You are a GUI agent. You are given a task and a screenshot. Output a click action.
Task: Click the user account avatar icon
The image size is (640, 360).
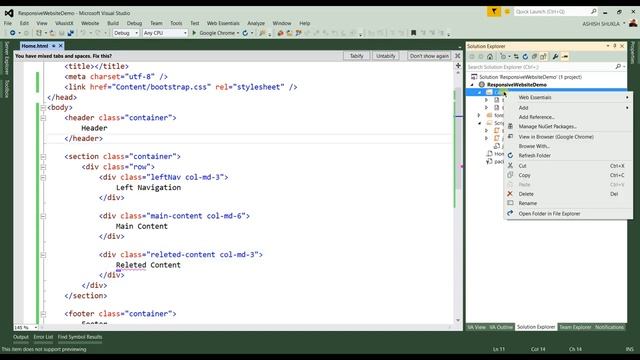point(633,23)
